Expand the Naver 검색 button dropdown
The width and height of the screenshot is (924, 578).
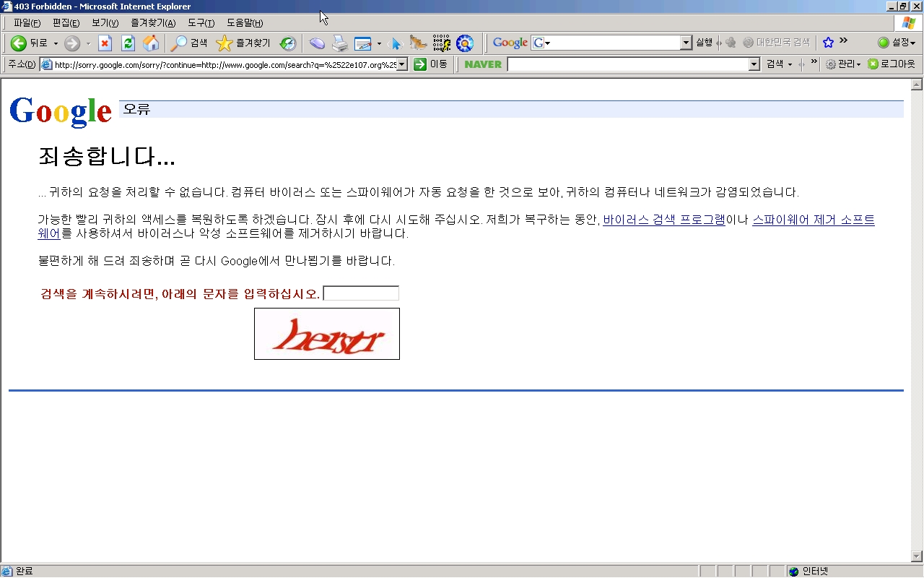pos(790,64)
